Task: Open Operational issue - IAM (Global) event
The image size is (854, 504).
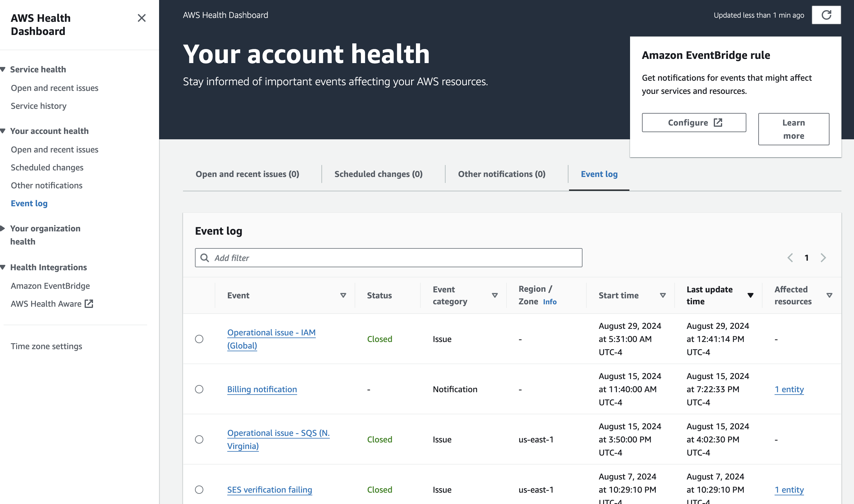Action: (272, 339)
